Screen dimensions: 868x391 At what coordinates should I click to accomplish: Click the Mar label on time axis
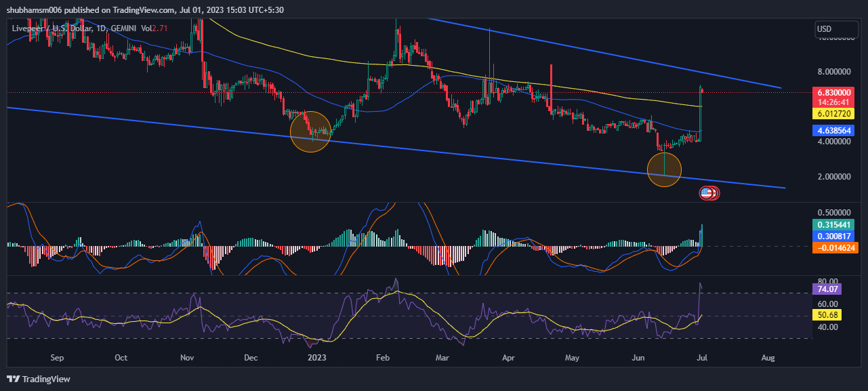point(442,356)
